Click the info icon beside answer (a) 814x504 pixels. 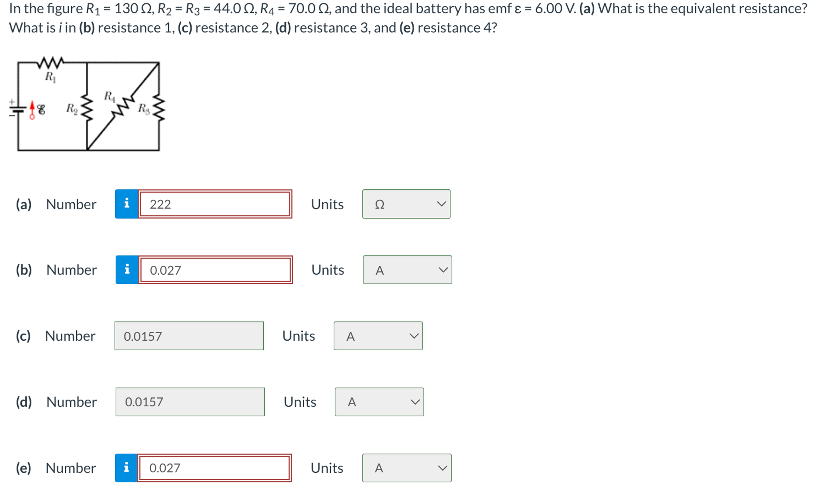click(127, 204)
